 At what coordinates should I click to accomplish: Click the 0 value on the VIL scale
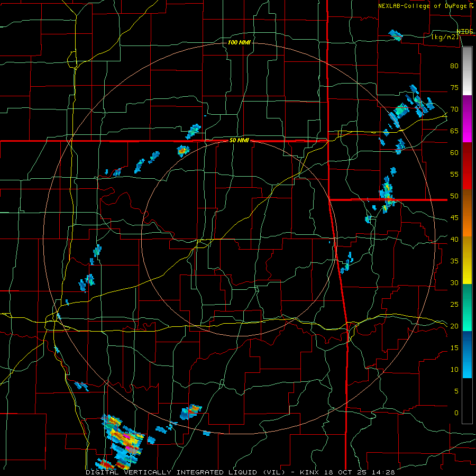coord(456,413)
